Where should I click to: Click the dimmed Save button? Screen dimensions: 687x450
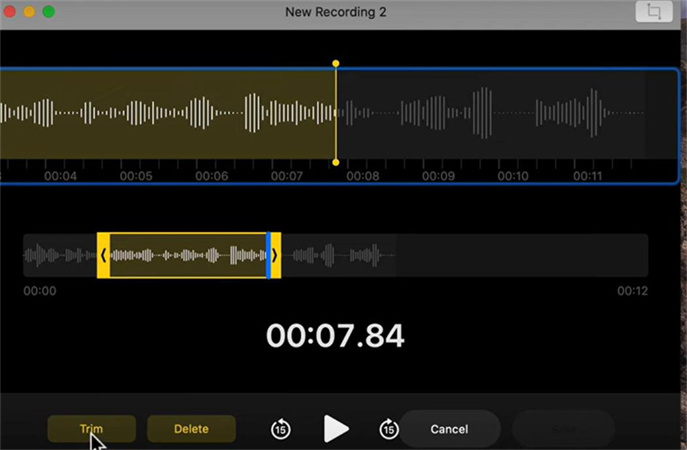[x=563, y=429]
